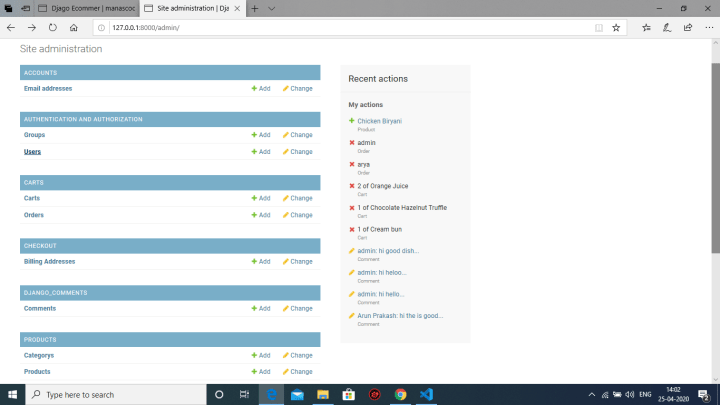Open the browser home page icon
The height and width of the screenshot is (405, 720).
pyautogui.click(x=73, y=28)
